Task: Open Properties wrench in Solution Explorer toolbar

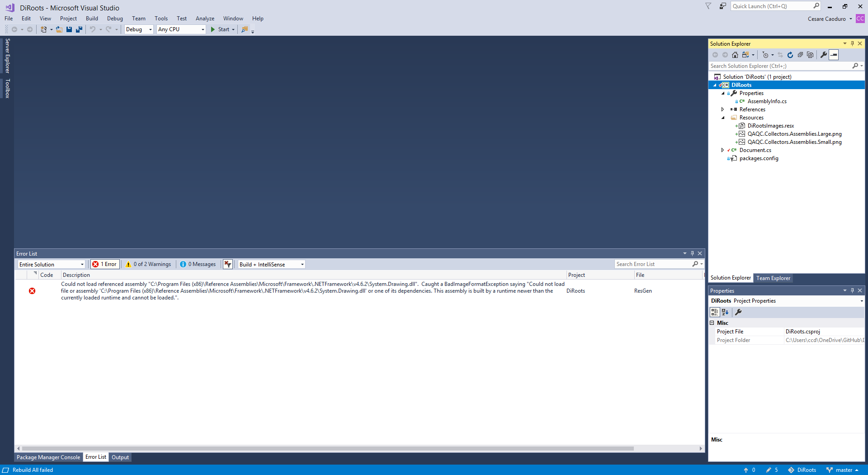Action: pos(824,55)
